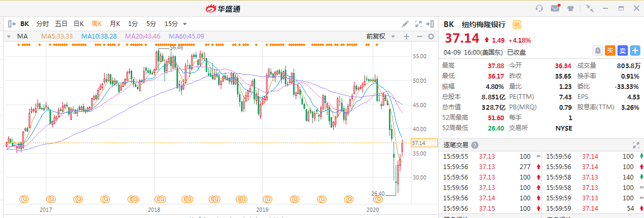The width and height of the screenshot is (644, 218).
Task: Zoom in the chart with plus
Action: point(406,36)
